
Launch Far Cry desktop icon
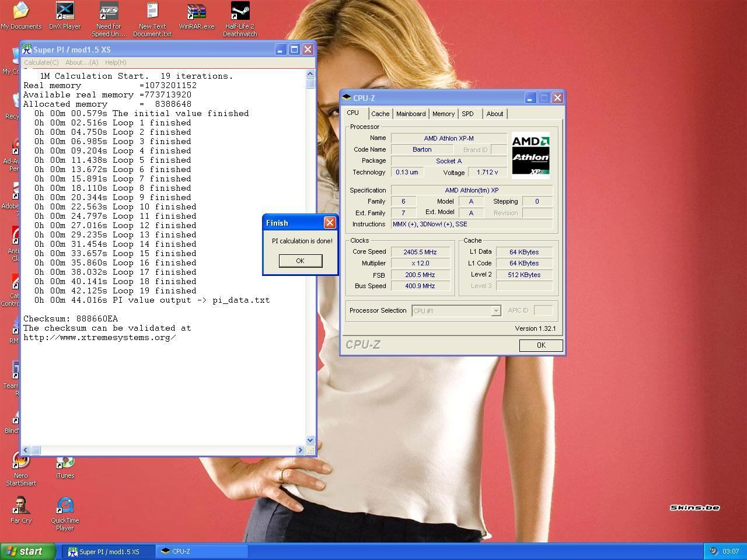click(x=21, y=509)
